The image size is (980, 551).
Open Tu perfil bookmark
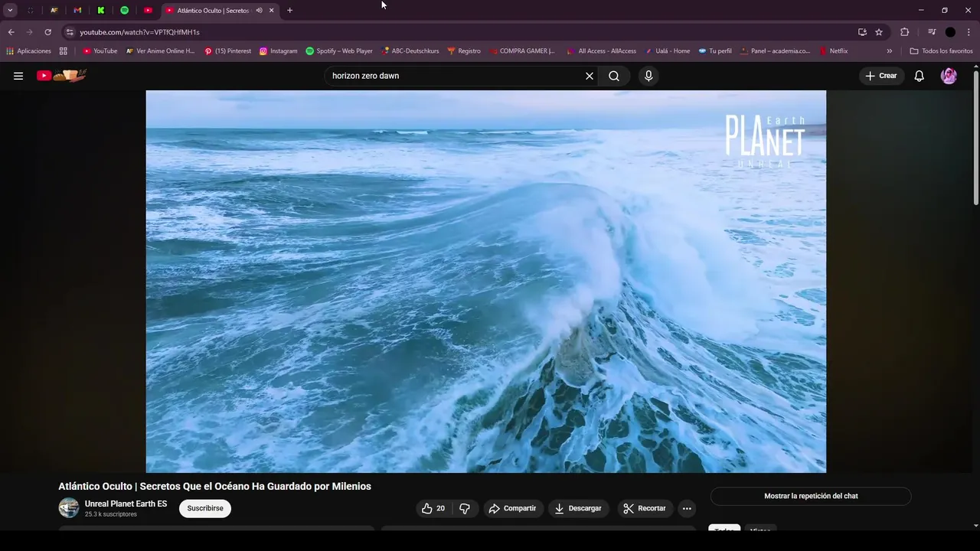pyautogui.click(x=715, y=51)
